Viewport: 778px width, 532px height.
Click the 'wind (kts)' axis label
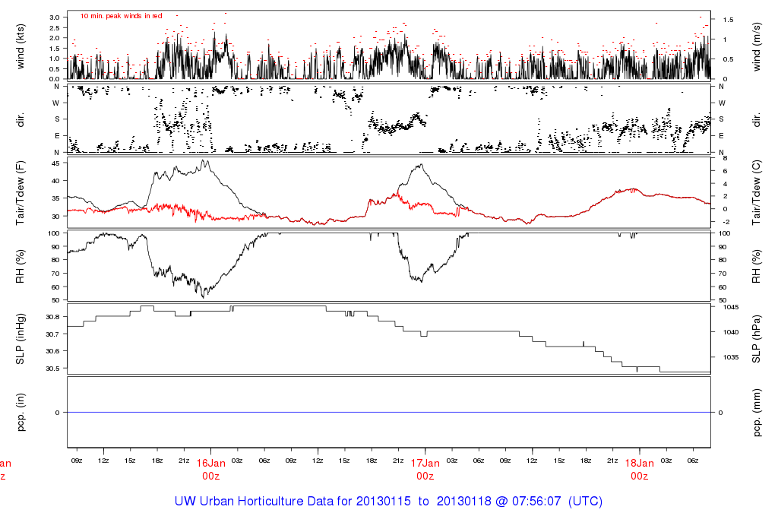[x=21, y=46]
